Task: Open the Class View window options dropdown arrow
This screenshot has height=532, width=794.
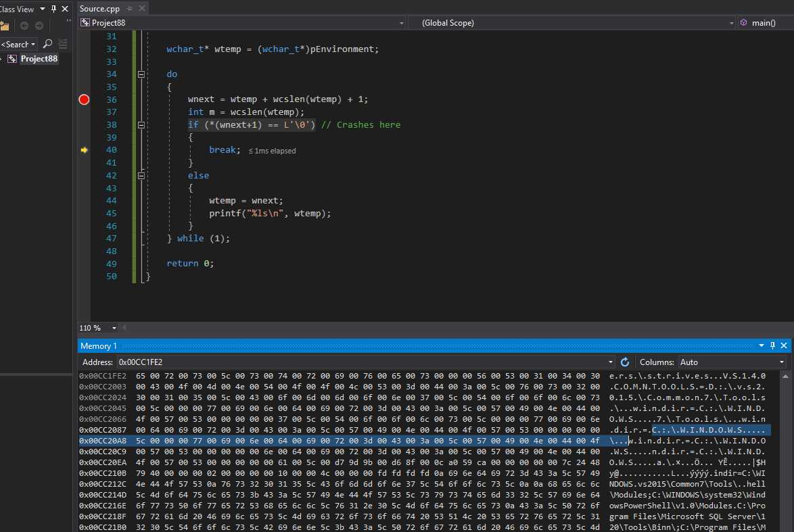Action: pyautogui.click(x=43, y=9)
